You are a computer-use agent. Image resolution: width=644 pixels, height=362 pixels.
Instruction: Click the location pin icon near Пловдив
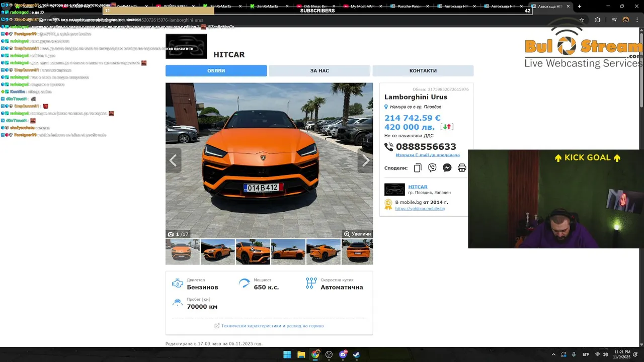coord(386,107)
